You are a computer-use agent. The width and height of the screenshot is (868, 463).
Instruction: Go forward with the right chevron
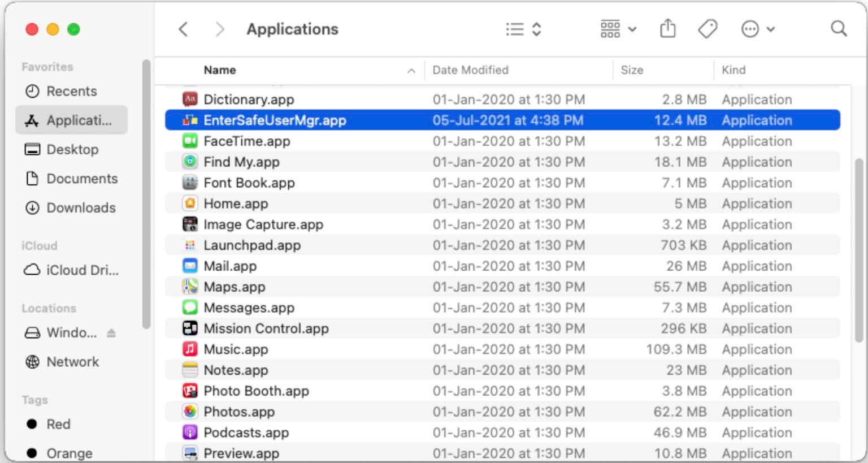(x=220, y=29)
